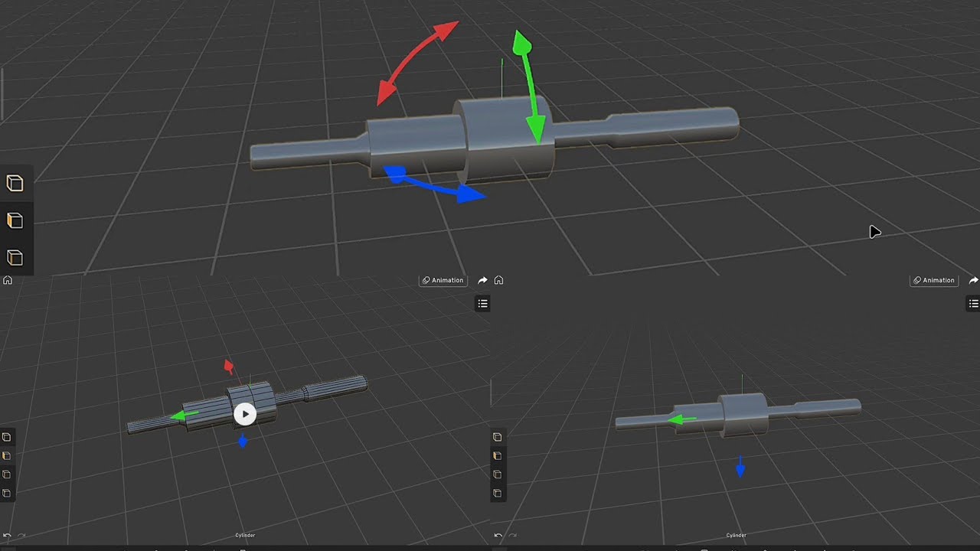Select the second cube icon in bottom-right panel

point(498,455)
